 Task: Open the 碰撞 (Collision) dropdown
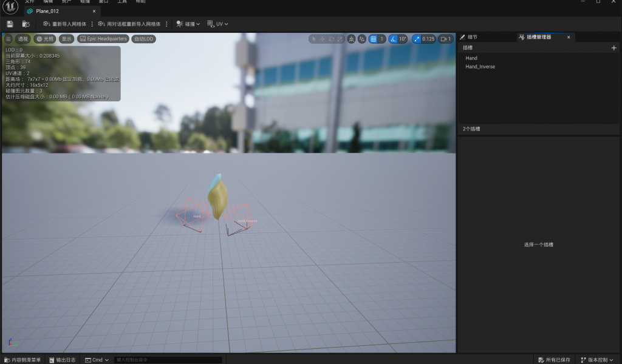[188, 24]
